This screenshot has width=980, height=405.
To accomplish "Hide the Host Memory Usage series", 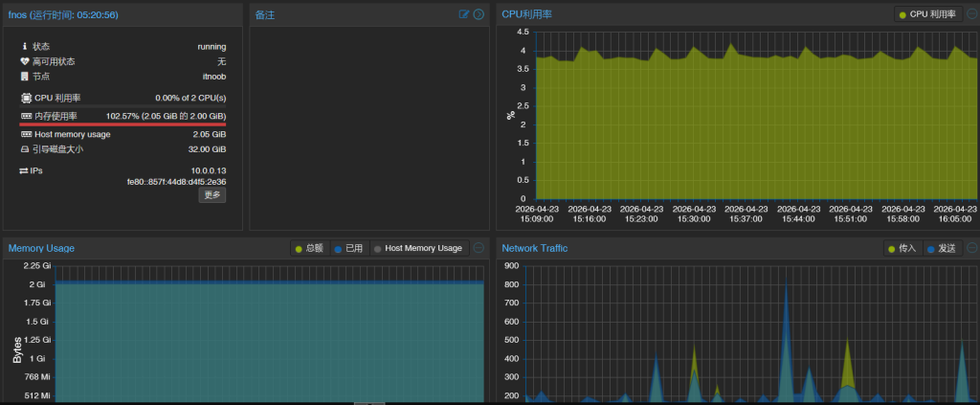I will pos(418,248).
